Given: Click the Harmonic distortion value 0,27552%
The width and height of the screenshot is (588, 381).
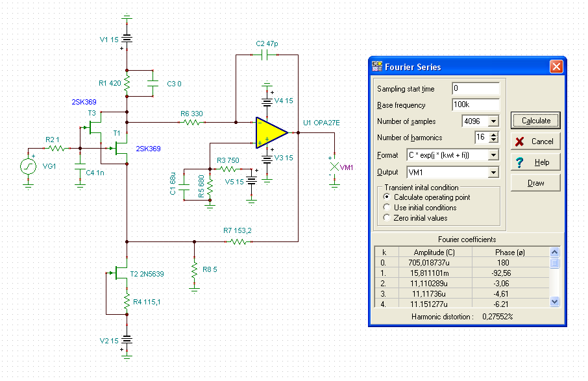Looking at the screenshot, I should [497, 317].
